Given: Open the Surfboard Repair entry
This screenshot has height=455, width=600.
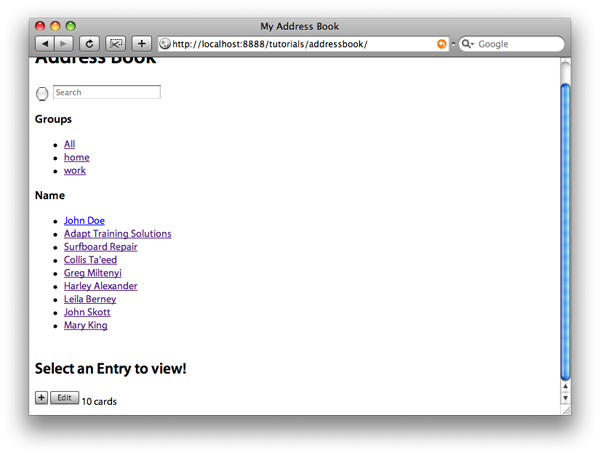Looking at the screenshot, I should point(101,246).
